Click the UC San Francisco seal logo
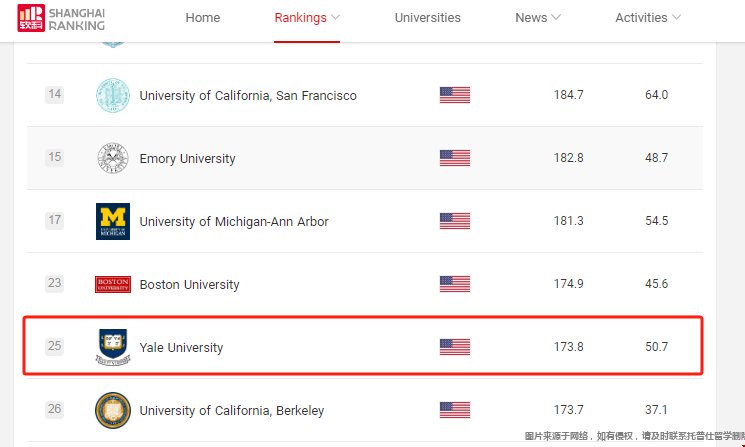The image size is (745, 447). point(113,95)
